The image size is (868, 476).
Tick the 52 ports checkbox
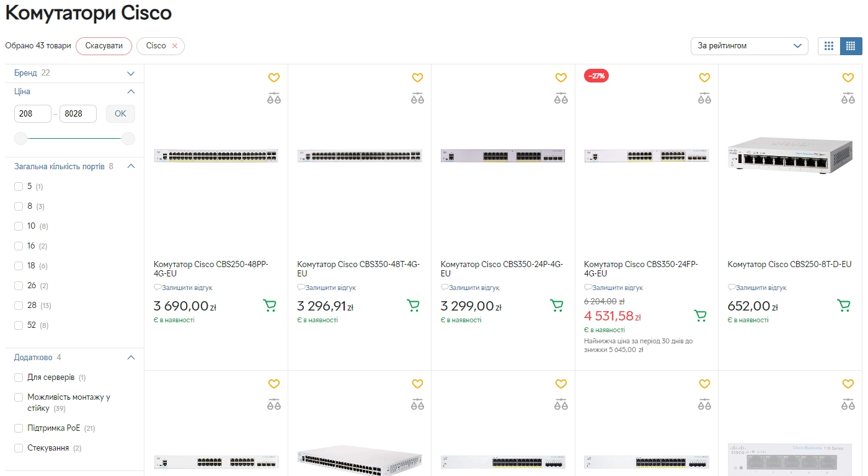tap(19, 325)
